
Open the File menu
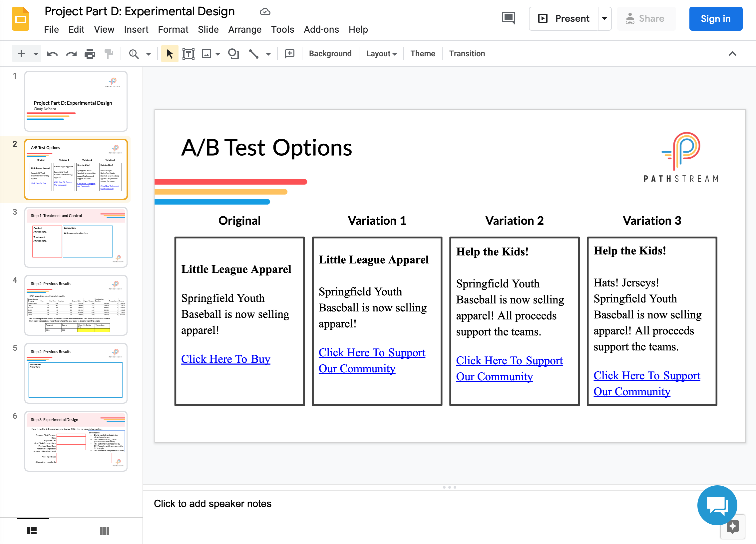click(x=51, y=29)
